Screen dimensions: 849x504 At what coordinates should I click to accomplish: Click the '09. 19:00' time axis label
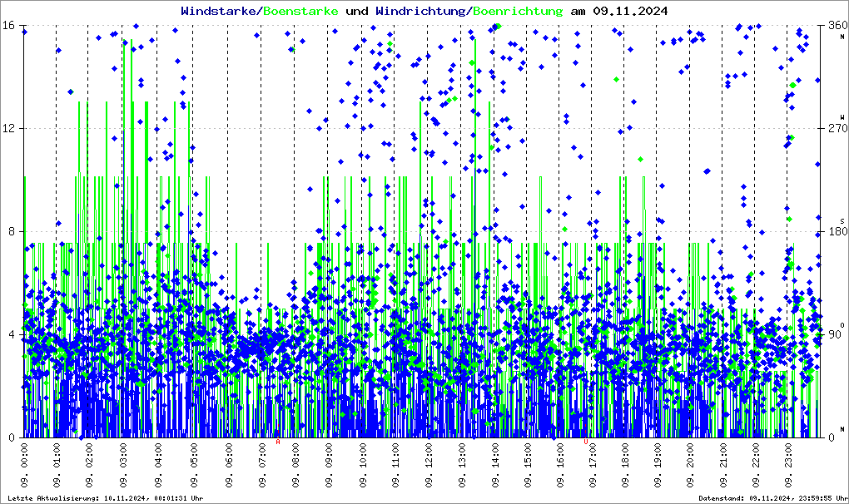click(658, 466)
